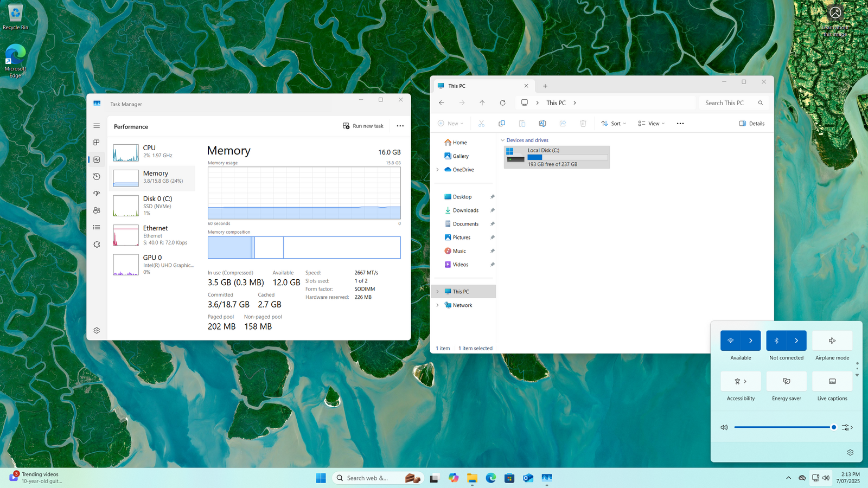Enable Airplane mode
Image resolution: width=868 pixels, height=488 pixels.
[832, 341]
